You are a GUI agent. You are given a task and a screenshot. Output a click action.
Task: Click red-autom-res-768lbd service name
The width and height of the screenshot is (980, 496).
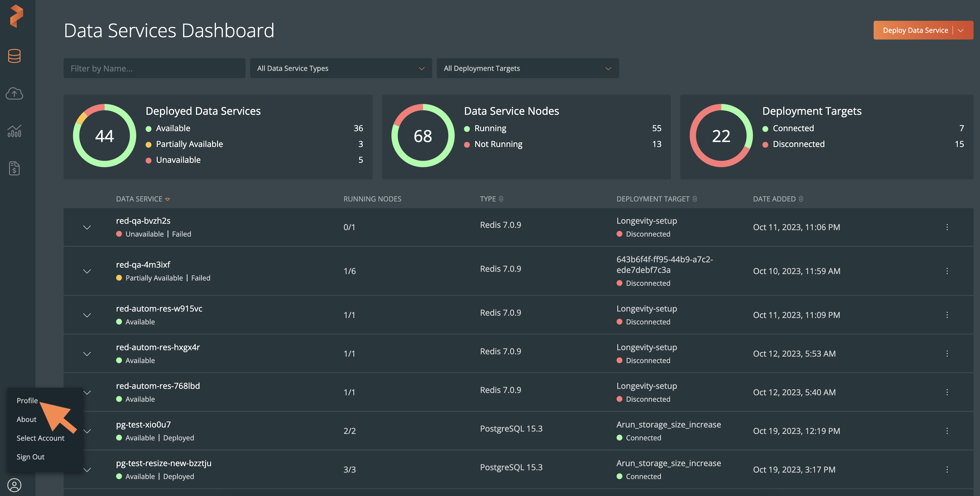point(158,386)
